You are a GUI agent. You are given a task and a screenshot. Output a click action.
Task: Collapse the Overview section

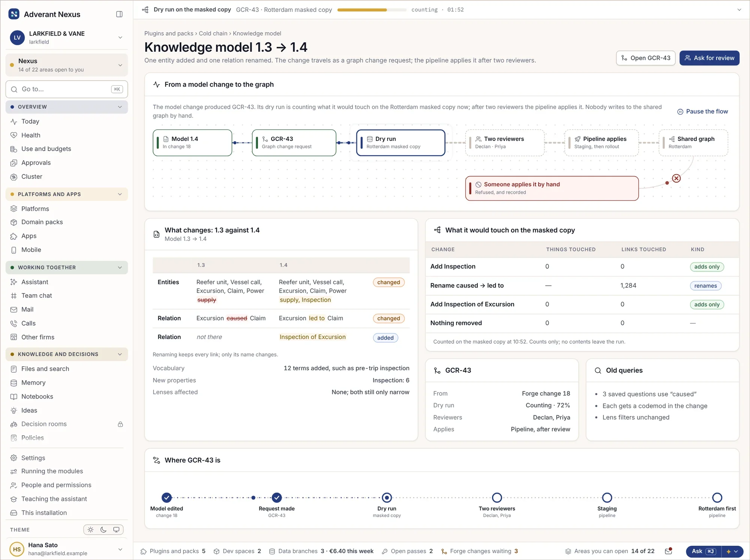click(x=67, y=107)
